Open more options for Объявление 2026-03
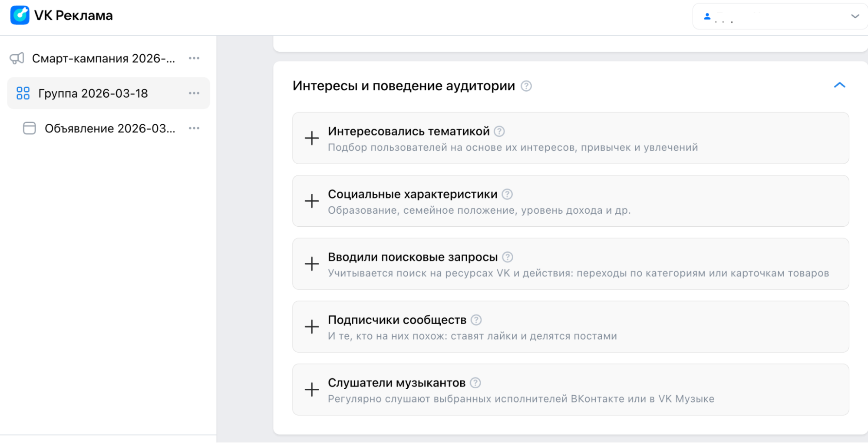 point(194,128)
